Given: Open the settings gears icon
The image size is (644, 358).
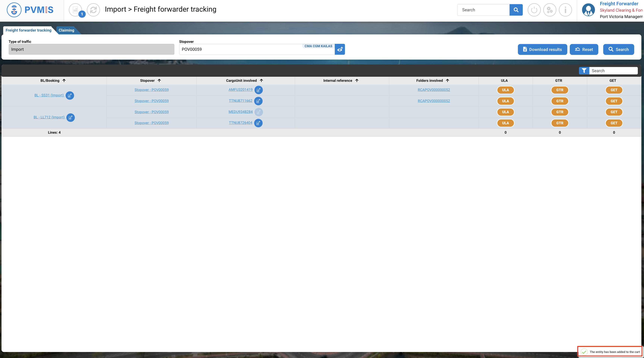Looking at the screenshot, I should click(549, 10).
